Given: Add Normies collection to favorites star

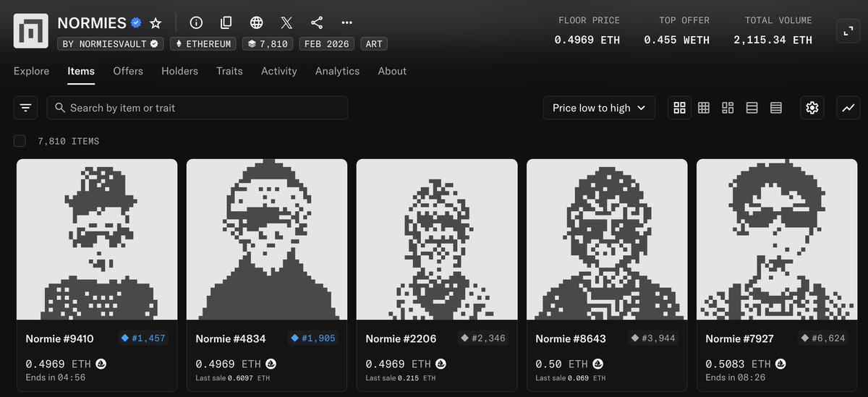Looking at the screenshot, I should (x=156, y=22).
